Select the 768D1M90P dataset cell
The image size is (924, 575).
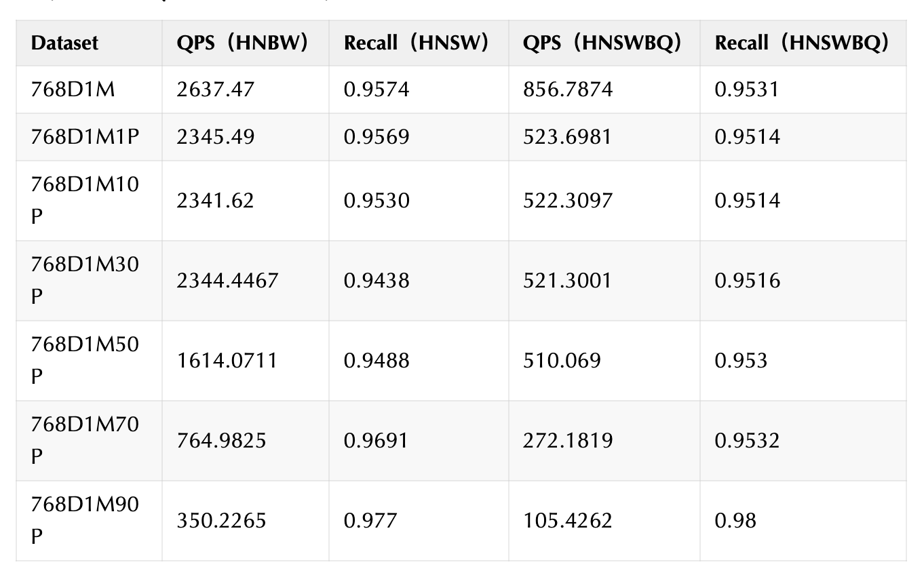[x=85, y=521]
